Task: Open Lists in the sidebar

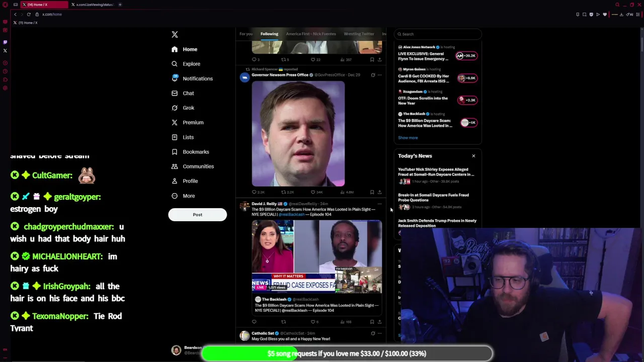Action: click(x=182, y=137)
